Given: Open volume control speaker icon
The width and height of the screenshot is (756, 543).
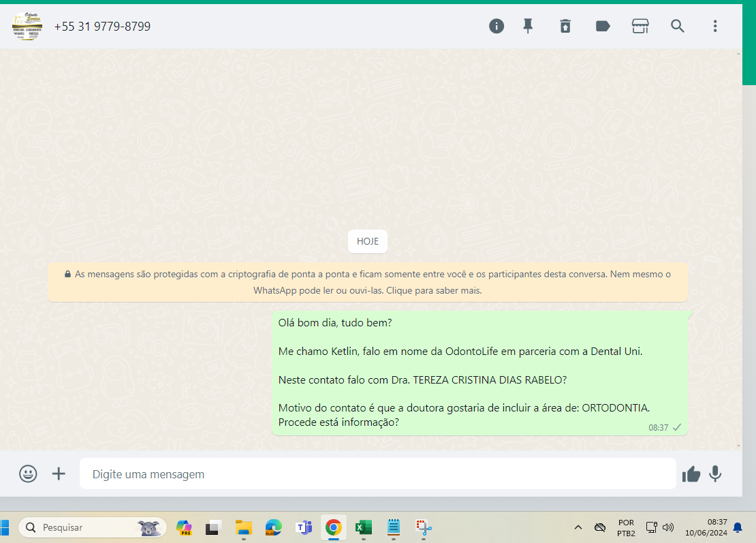Looking at the screenshot, I should (668, 527).
